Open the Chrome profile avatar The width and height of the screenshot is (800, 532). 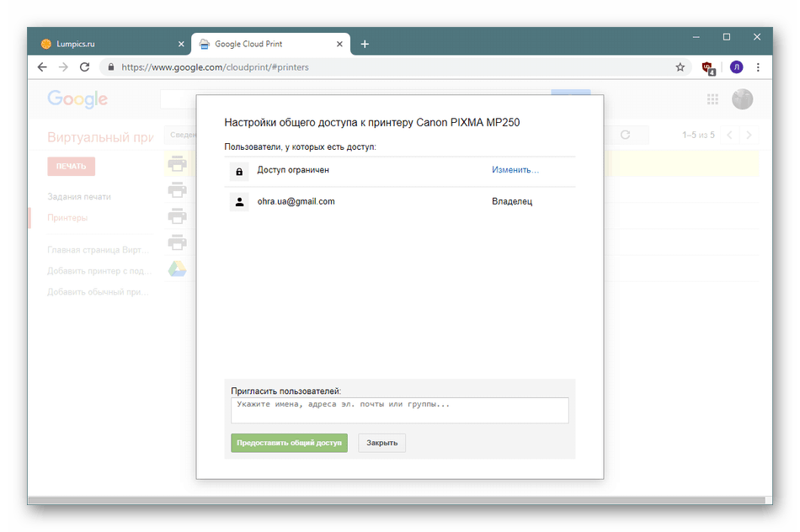tap(736, 67)
